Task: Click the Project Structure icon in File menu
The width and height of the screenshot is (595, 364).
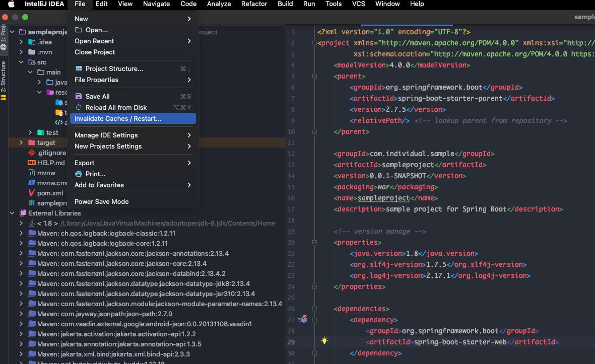Action: [x=79, y=68]
